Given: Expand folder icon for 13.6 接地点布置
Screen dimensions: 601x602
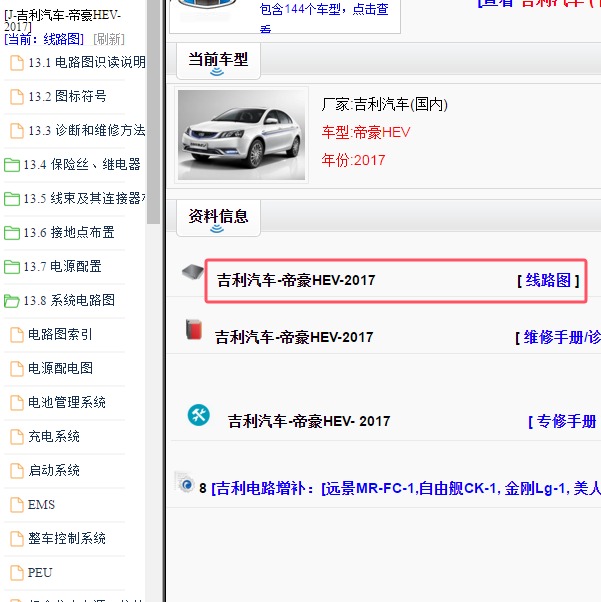Looking at the screenshot, I should 12,233.
